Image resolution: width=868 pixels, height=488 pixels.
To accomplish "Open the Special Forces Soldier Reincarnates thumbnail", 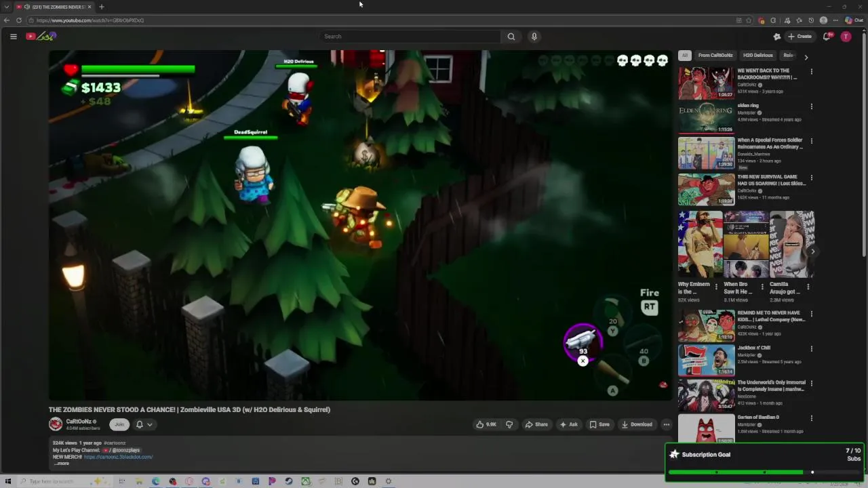I will pos(706,153).
